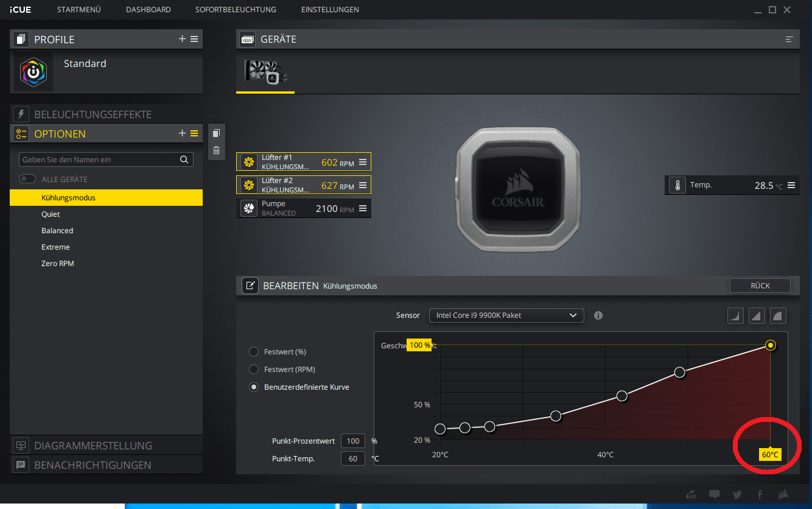The height and width of the screenshot is (509, 812).
Task: Add a new profile with plus icon
Action: coord(182,39)
